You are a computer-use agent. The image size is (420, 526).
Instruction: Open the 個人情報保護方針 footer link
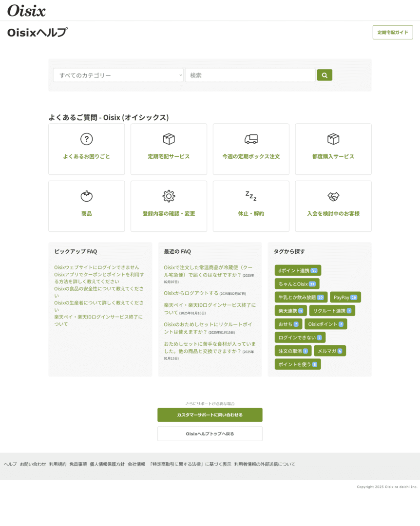(107, 464)
